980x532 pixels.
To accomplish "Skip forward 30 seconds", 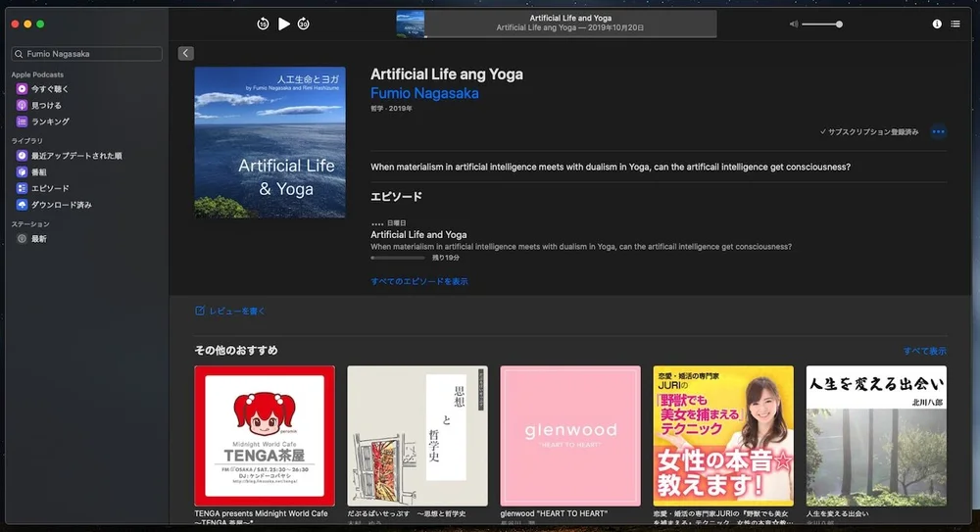I will 303,24.
